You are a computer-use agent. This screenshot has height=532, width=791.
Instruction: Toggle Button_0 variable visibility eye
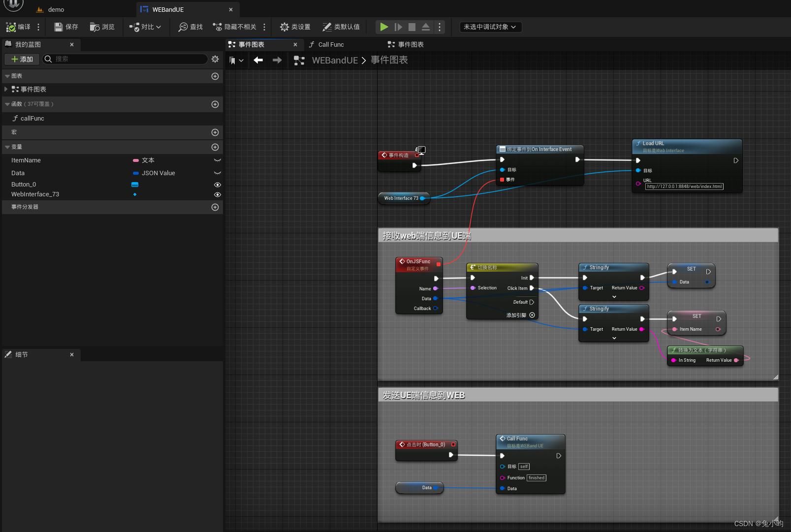(x=217, y=185)
